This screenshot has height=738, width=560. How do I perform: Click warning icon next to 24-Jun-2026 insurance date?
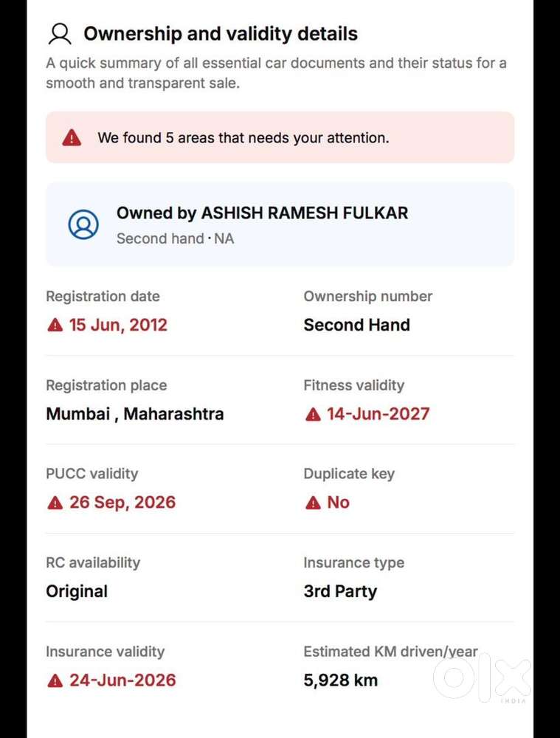55,680
